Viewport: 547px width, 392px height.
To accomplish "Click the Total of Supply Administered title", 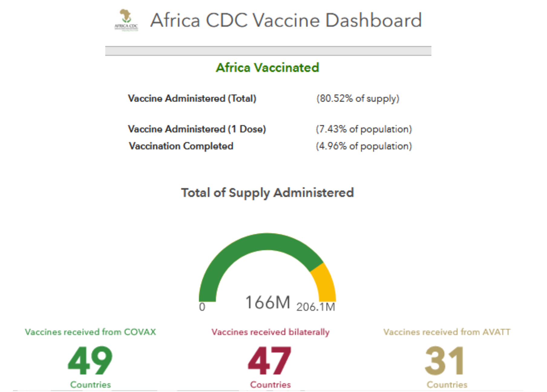I will coord(267,193).
